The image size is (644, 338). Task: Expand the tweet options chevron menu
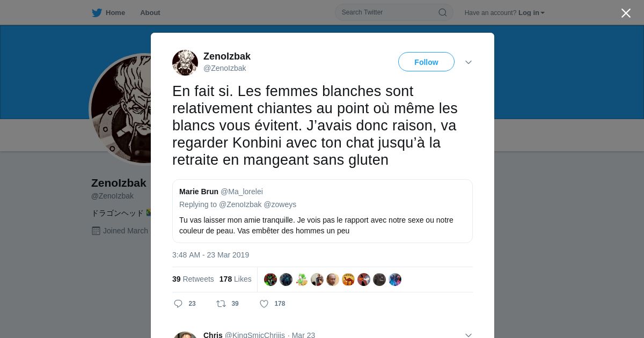point(469,62)
